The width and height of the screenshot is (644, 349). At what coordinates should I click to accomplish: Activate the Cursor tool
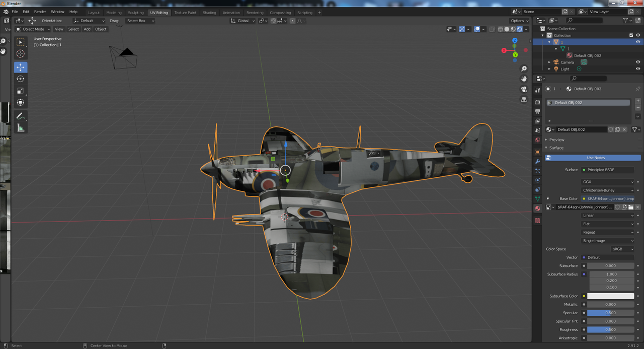coord(20,53)
